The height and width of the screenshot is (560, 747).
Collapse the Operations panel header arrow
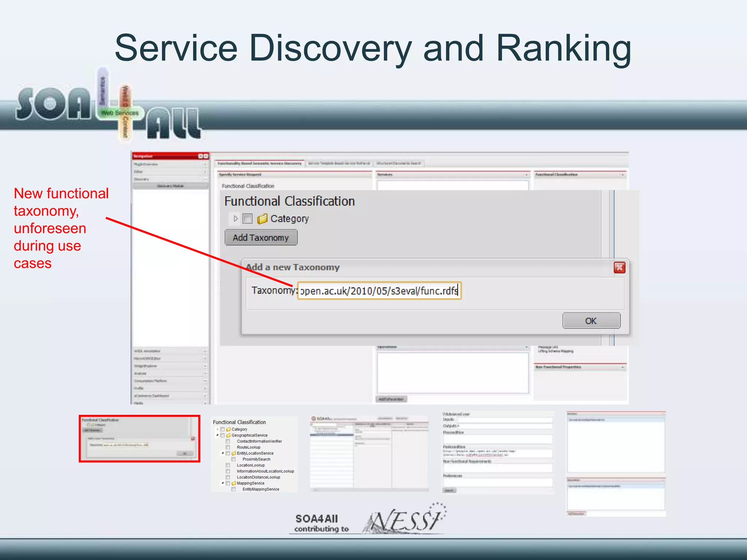click(x=526, y=347)
